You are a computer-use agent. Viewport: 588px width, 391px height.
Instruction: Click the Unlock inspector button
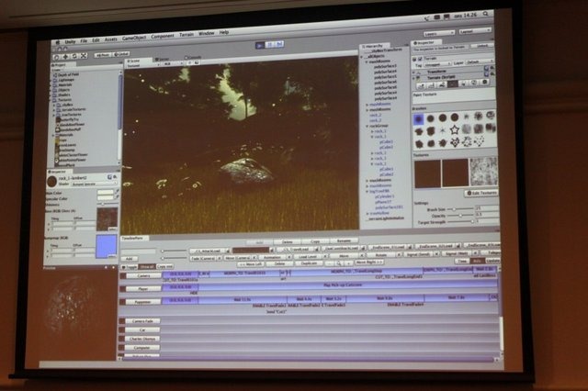click(x=482, y=46)
